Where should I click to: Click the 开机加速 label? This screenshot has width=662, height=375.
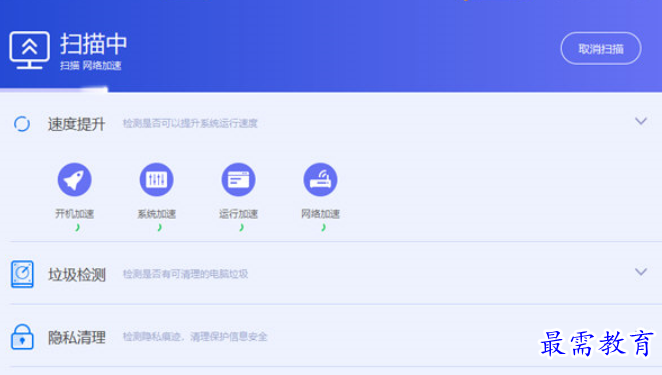74,214
